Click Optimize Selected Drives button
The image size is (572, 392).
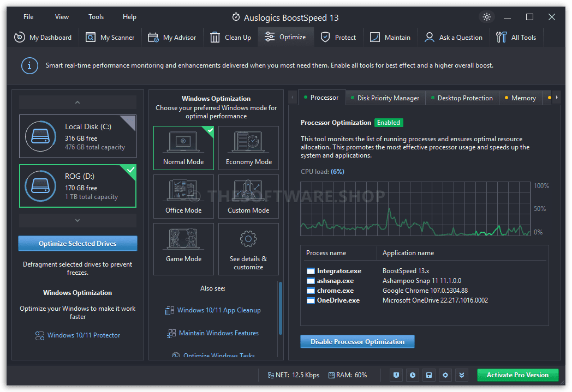[x=78, y=243]
